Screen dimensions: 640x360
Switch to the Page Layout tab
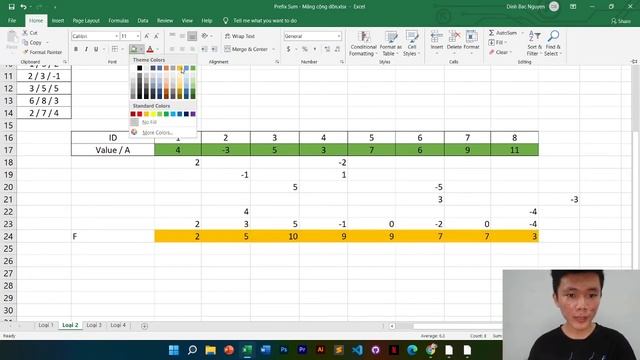coord(86,20)
